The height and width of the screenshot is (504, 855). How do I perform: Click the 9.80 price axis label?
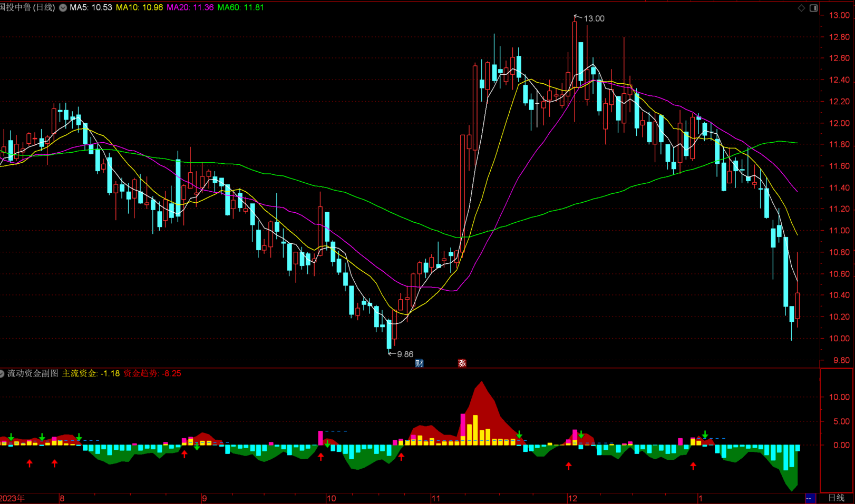coord(841,360)
